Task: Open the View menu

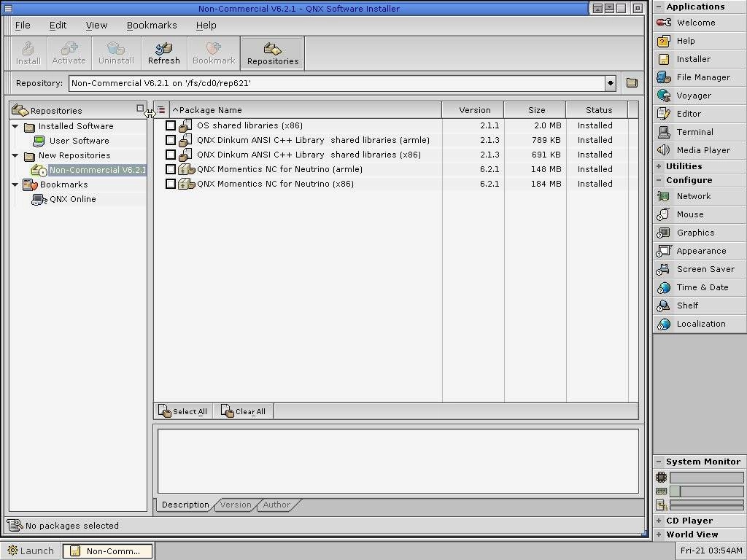Action: click(96, 26)
